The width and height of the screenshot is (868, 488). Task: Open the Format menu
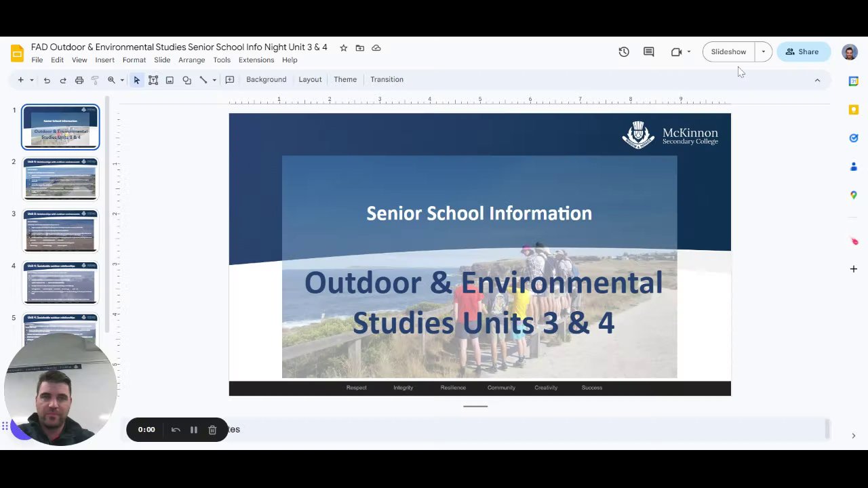click(134, 60)
